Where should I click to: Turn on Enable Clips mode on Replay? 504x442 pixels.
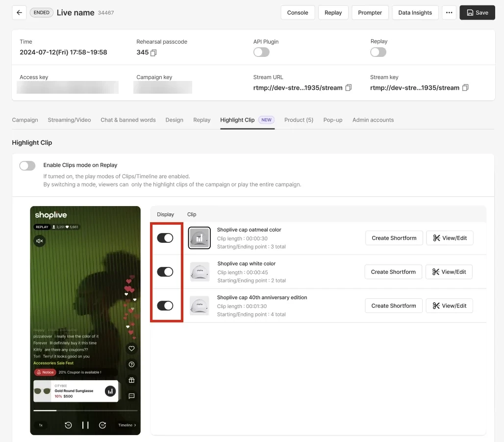pos(27,166)
